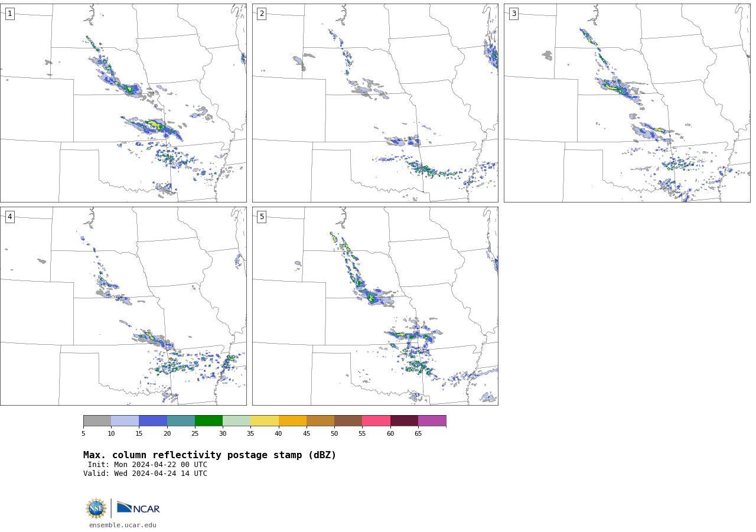Screen dimensions: 756x532
Task: Click the panel number label 1
Action: 9,14
